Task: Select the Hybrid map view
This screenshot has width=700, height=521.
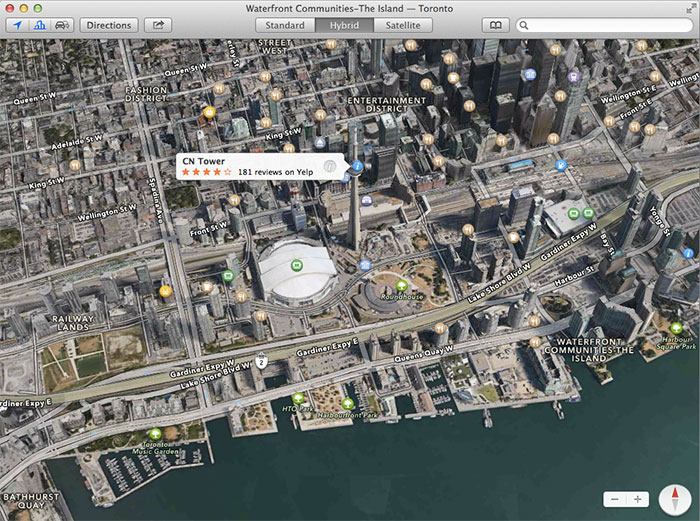Action: (344, 25)
